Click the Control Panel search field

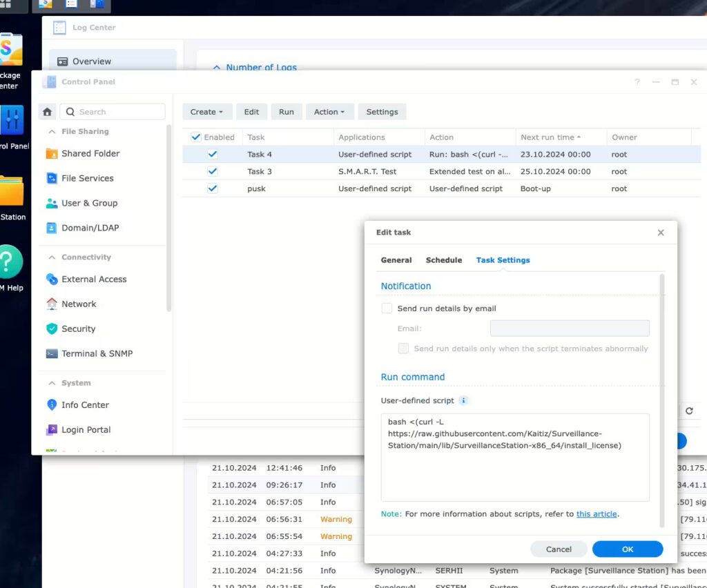click(x=113, y=112)
